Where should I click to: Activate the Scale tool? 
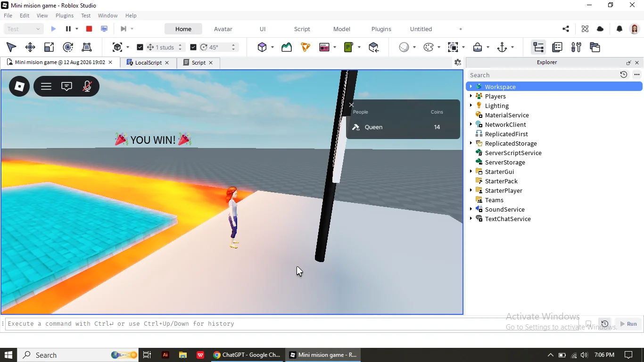point(49,47)
